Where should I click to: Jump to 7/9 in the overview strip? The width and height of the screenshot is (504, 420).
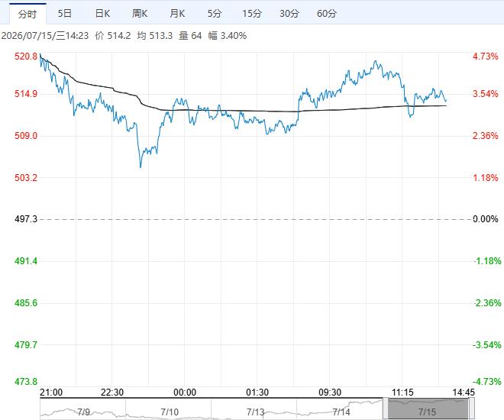coord(83,412)
